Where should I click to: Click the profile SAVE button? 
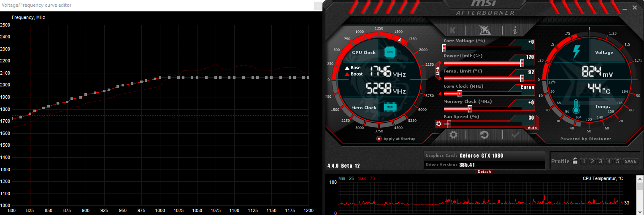630,161
